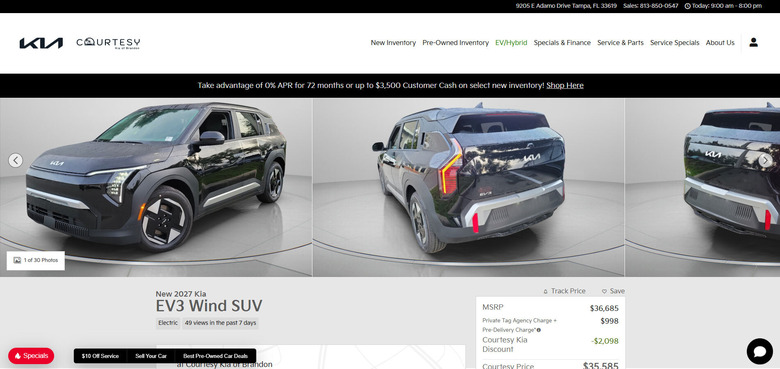780x369 pixels.
Task: Open Specials & Finance menu
Action: click(x=562, y=43)
